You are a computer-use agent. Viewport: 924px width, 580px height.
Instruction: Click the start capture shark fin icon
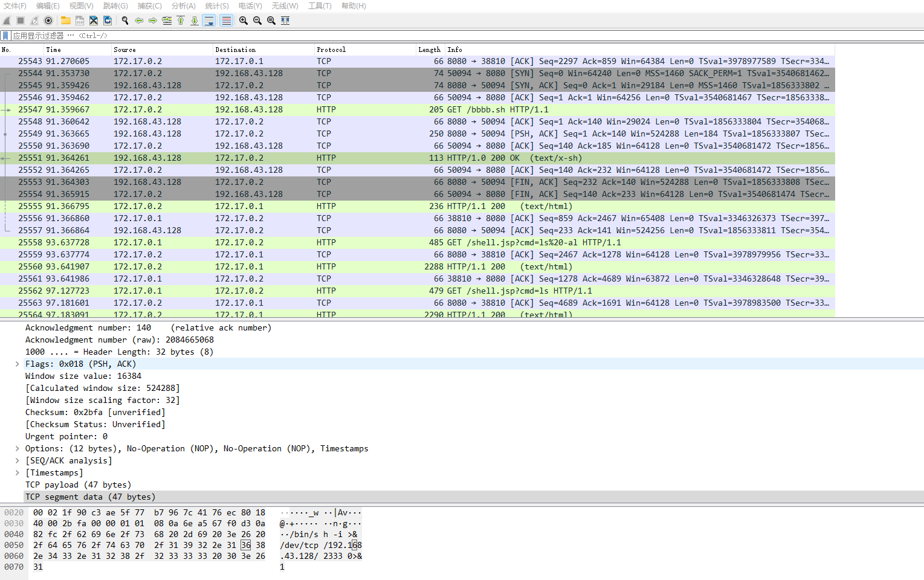[7, 21]
